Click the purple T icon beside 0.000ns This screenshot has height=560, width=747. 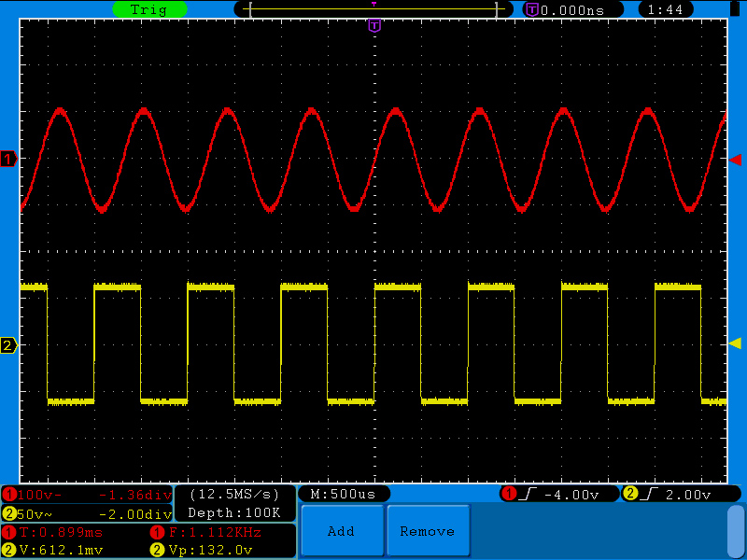tap(532, 9)
